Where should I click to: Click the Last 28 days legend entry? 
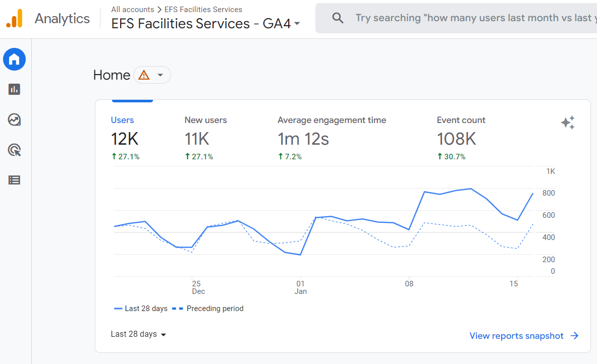141,309
